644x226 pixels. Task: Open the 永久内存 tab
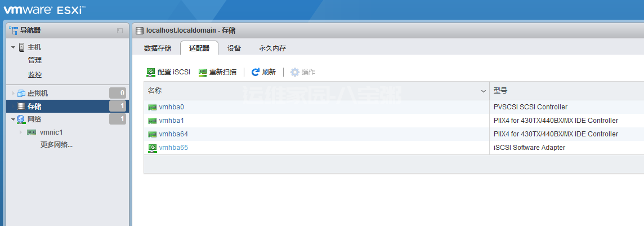[272, 48]
